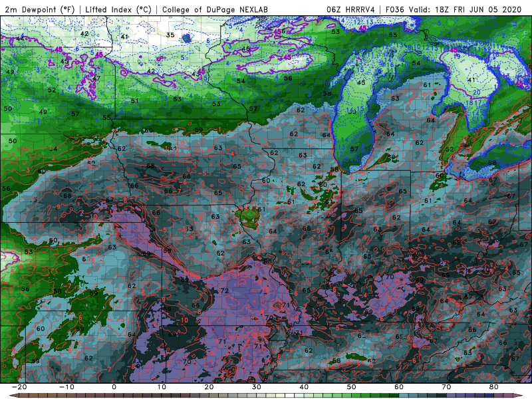
Task: Click the 10 tick label on the legend
Action: point(162,387)
